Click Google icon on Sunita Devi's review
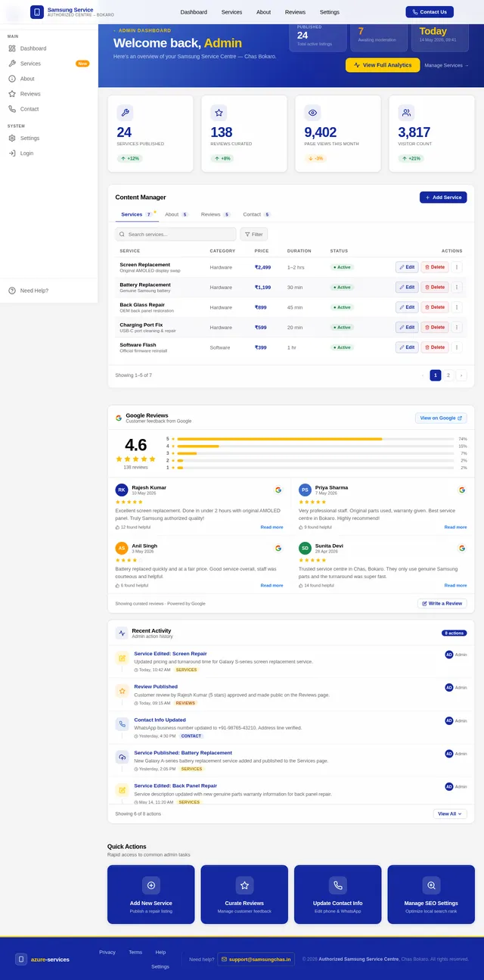The width and height of the screenshot is (484, 980). (462, 548)
